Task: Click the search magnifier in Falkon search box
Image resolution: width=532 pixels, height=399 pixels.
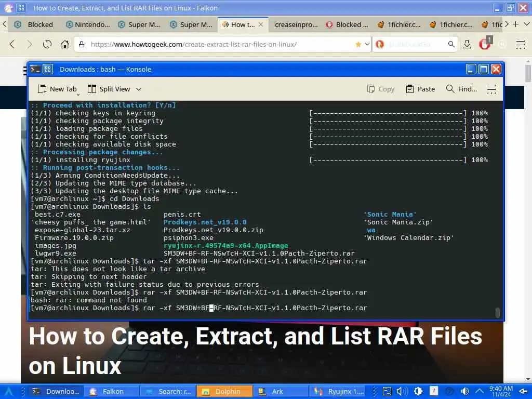Action: [x=451, y=44]
